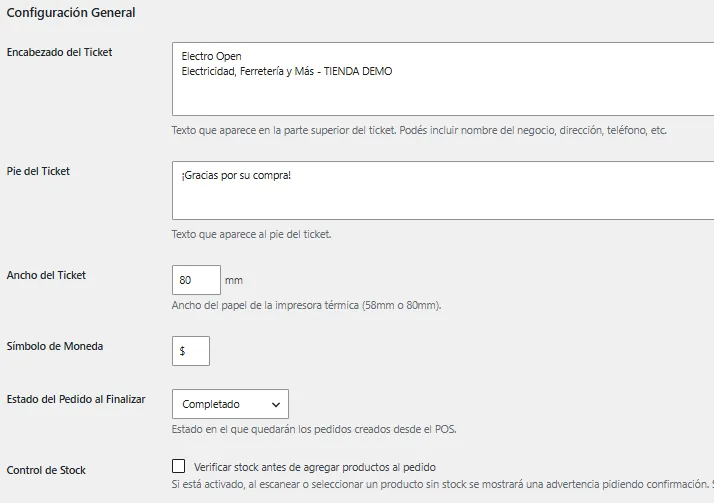Click the 'Si está activado, al escanear' description
This screenshot has height=503, width=714.
[443, 484]
